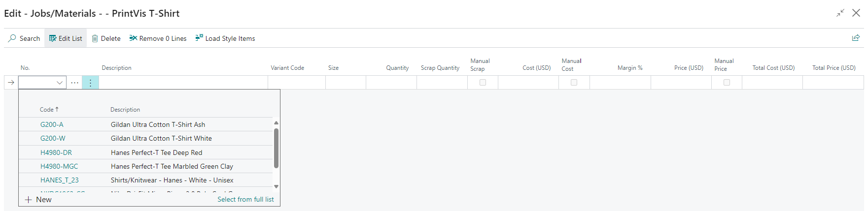Open the share icon at top right
The width and height of the screenshot is (868, 211).
coord(856,38)
